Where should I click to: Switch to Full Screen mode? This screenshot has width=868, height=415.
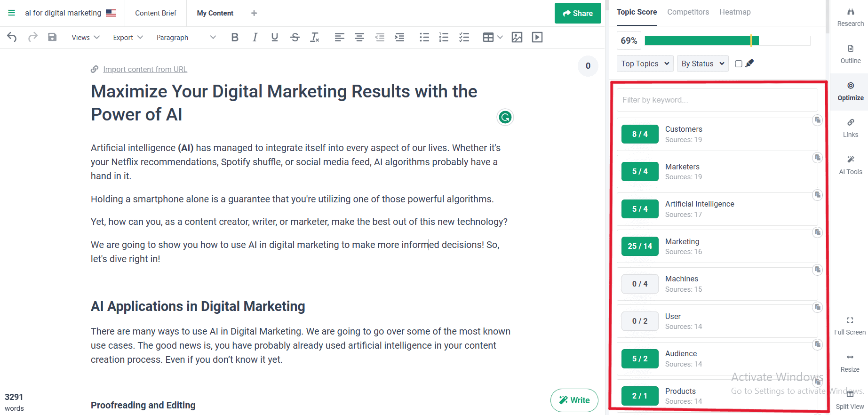(850, 326)
